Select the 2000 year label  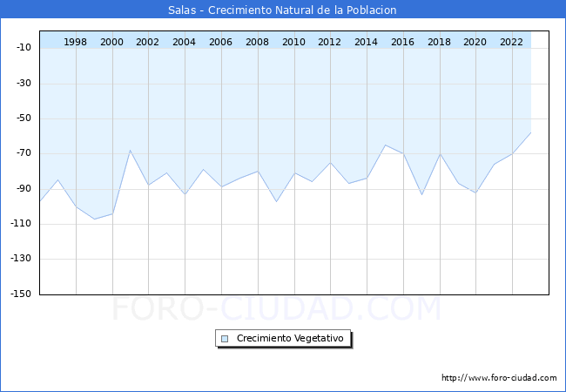click(x=111, y=42)
